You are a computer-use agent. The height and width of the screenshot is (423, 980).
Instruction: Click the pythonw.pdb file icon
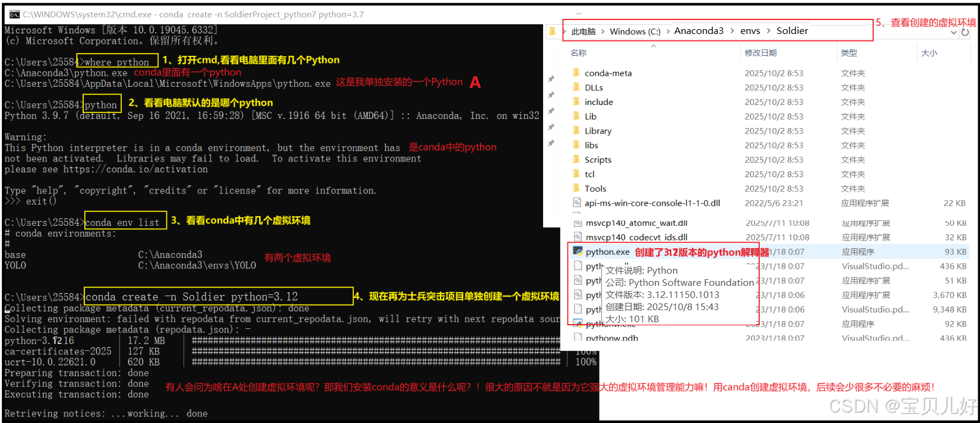(578, 337)
